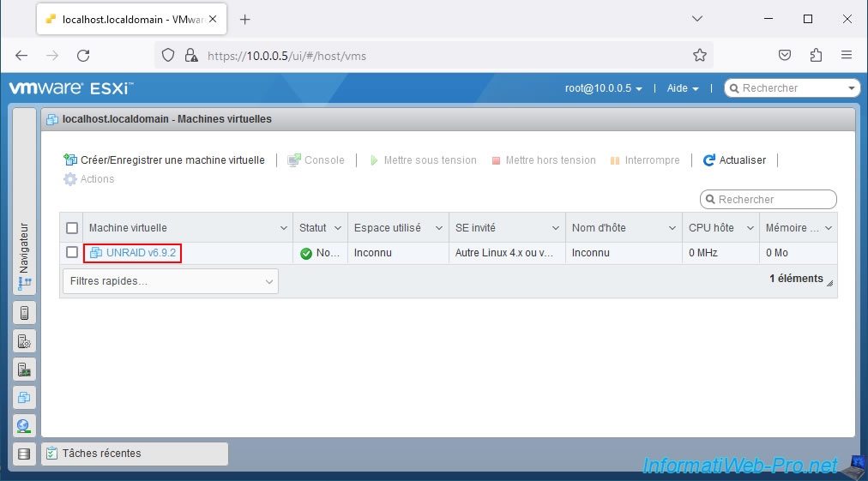
Task: Expand the Tâches récentes panel
Action: 134,454
